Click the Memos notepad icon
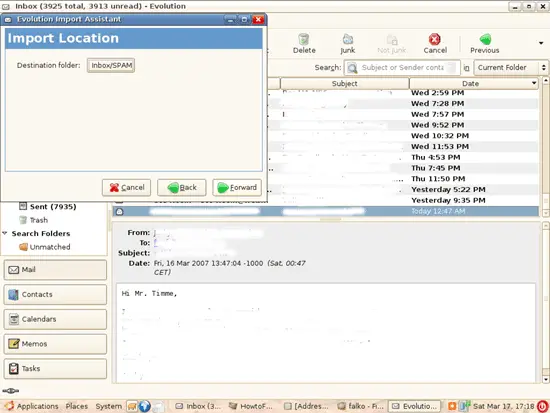This screenshot has height=413, width=550. [13, 344]
